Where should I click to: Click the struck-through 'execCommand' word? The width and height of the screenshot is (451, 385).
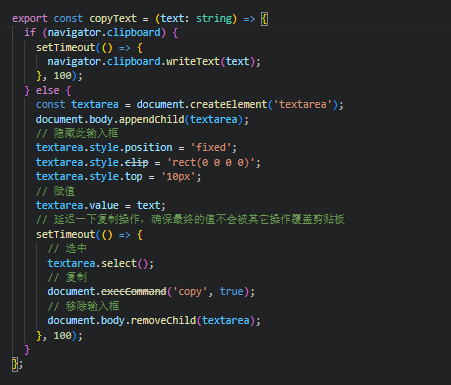[x=133, y=292]
